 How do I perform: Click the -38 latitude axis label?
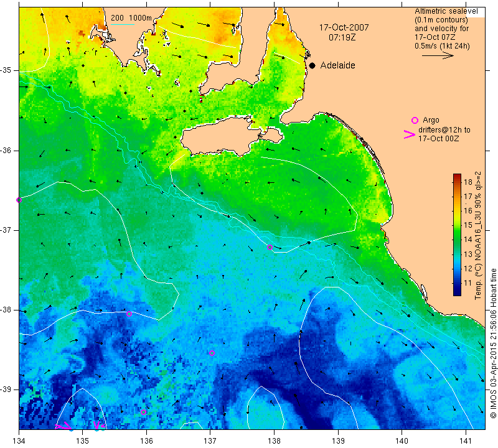tap(6, 310)
